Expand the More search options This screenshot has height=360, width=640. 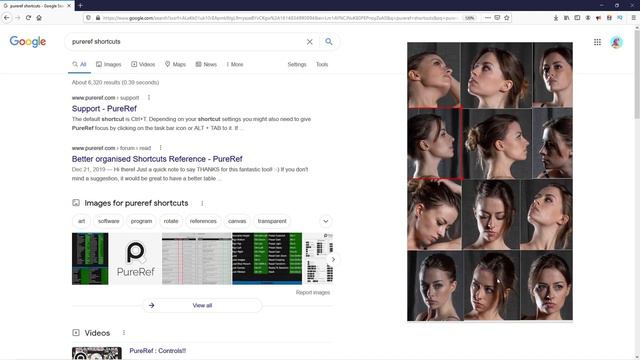235,64
